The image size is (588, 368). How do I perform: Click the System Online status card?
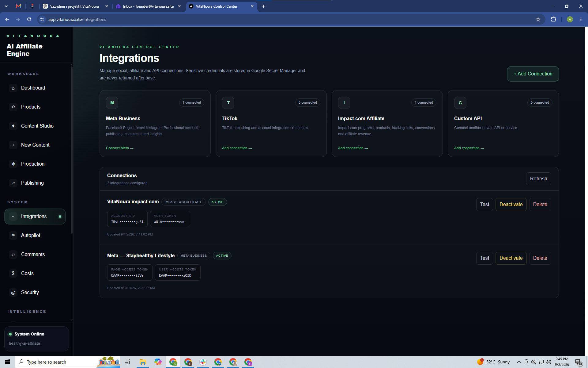pyautogui.click(x=36, y=339)
